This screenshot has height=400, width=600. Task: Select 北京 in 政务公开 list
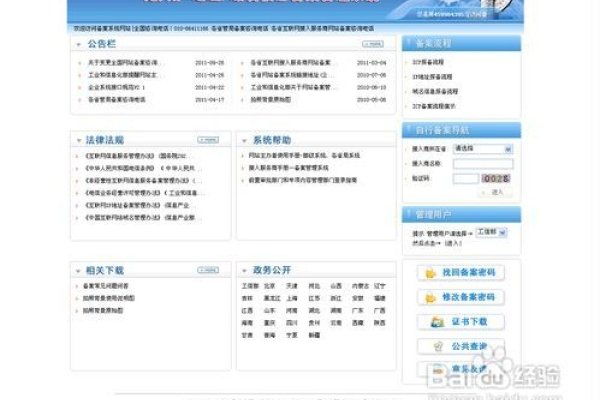pyautogui.click(x=269, y=286)
